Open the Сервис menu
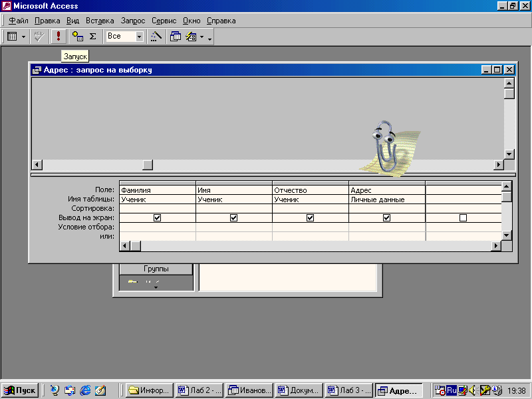The width and height of the screenshot is (532, 399). coord(164,21)
